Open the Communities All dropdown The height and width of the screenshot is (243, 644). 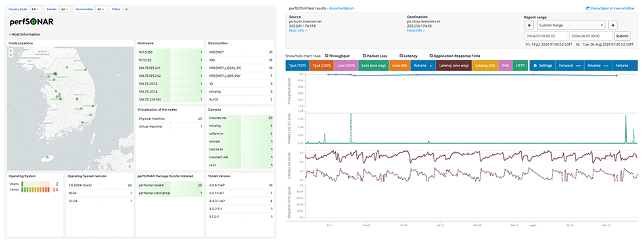click(x=101, y=9)
